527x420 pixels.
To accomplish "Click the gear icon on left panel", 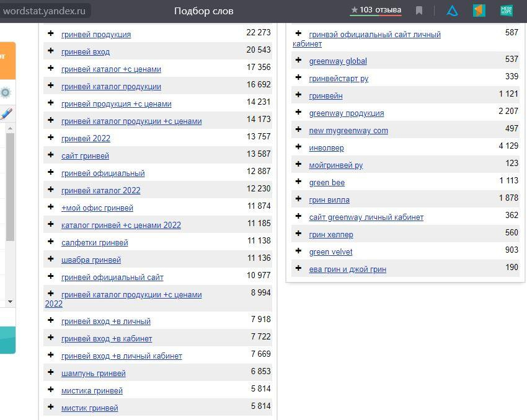I will tap(6, 93).
